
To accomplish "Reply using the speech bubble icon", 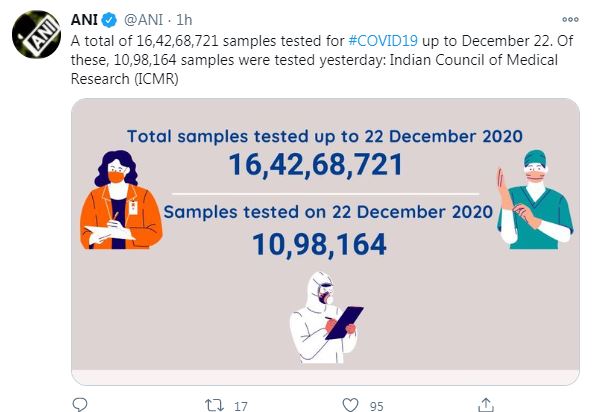I will [x=80, y=405].
